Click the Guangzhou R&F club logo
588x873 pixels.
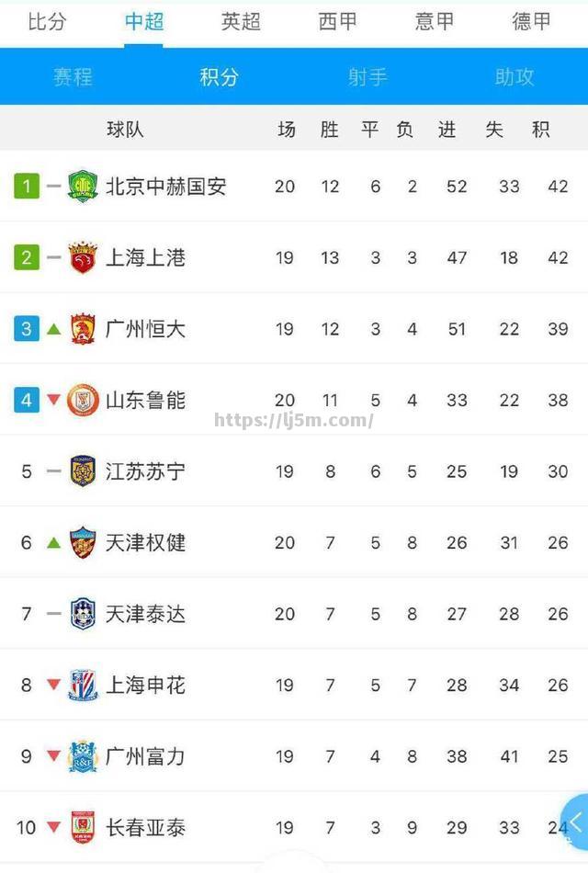83,756
